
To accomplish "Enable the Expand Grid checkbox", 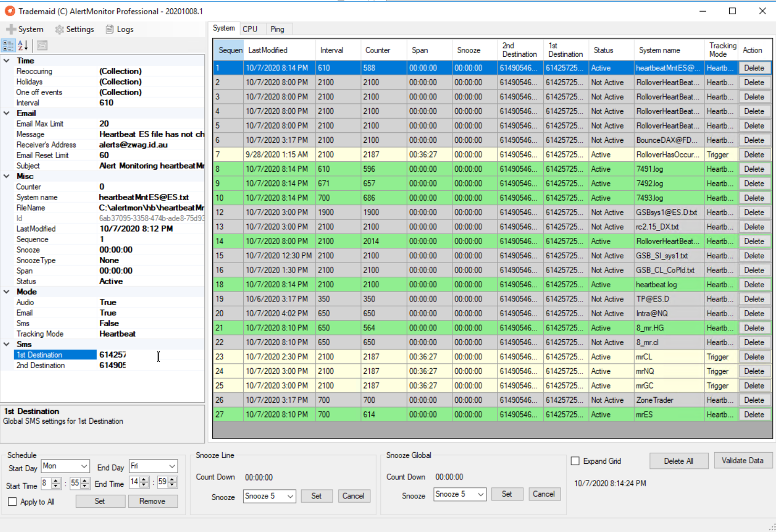I will [x=575, y=461].
